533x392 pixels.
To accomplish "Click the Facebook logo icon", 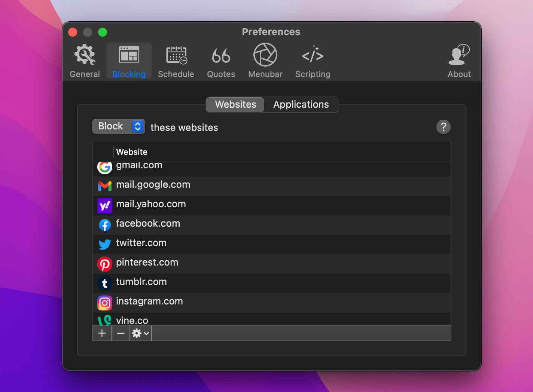I will tap(105, 225).
